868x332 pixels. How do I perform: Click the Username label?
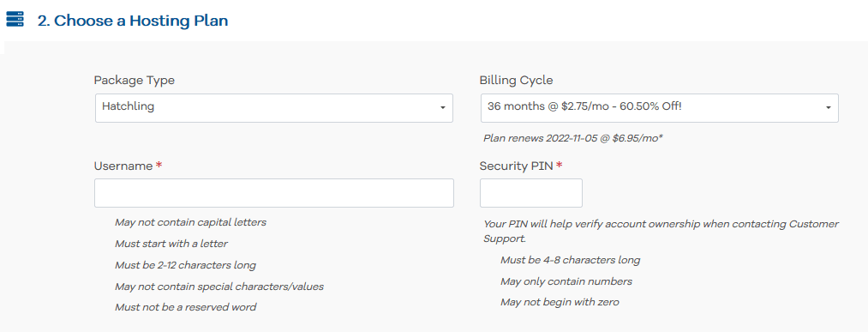[x=123, y=166]
